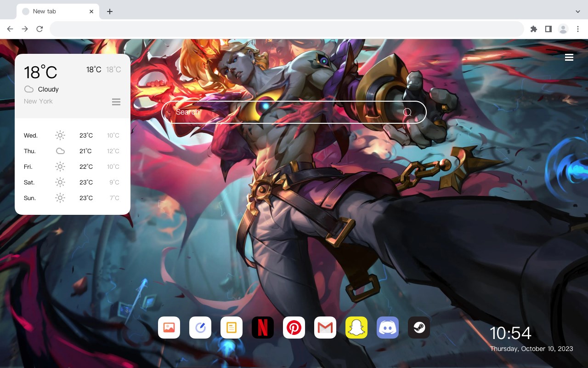
Task: Select the Sat. forecast row label
Action: (29, 182)
